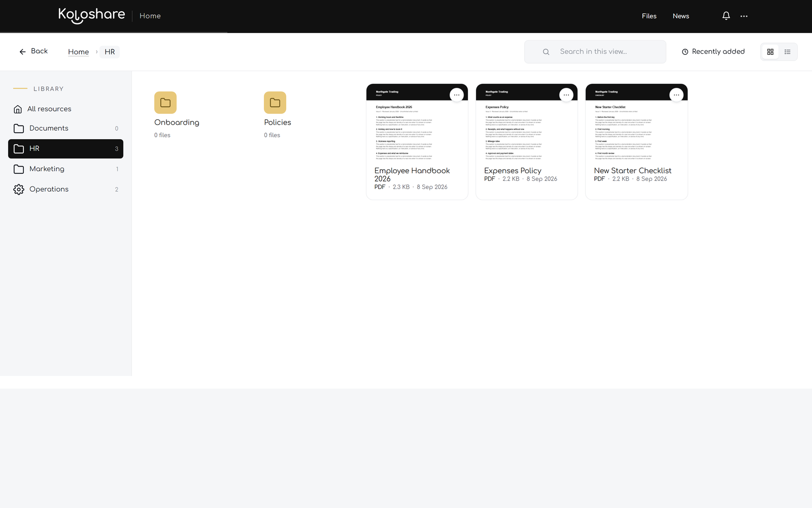
Task: Open New Starter Checklist options menu
Action: tap(676, 95)
